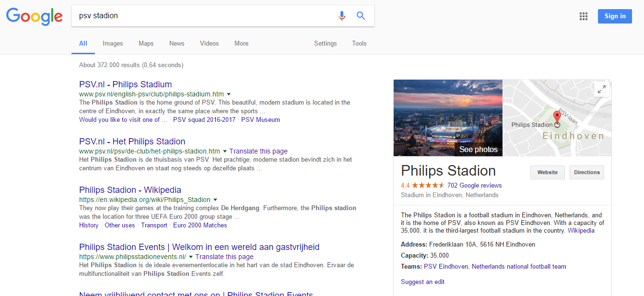Open dropdown arrow beside Wikipedia URL

click(215, 200)
